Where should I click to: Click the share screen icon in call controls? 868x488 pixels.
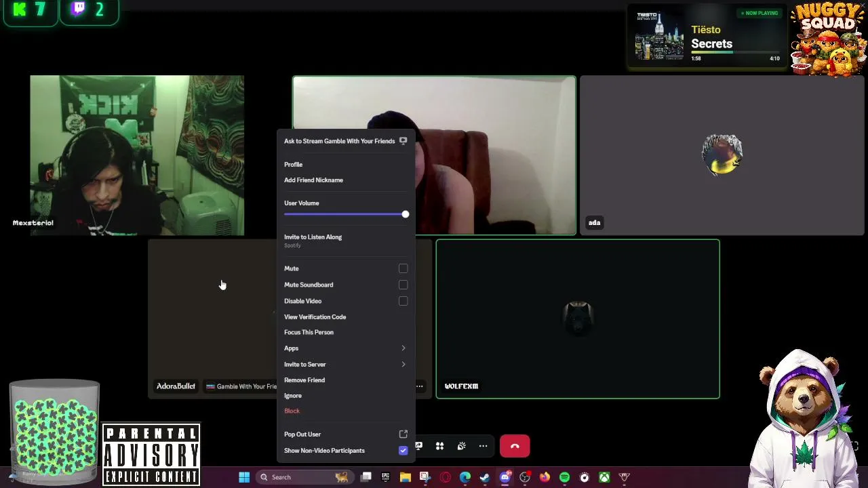(418, 446)
